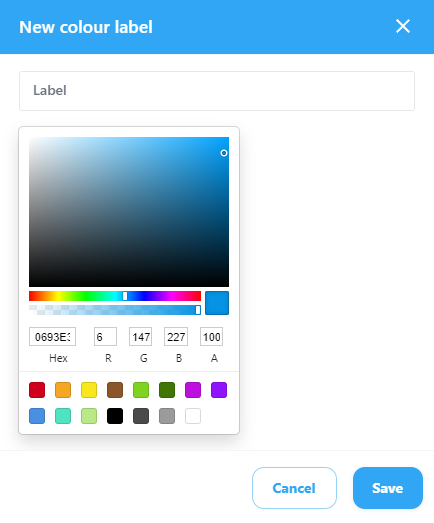Viewport: 434px width, 523px height.
Task: Choose the black preset swatch
Action: click(115, 416)
